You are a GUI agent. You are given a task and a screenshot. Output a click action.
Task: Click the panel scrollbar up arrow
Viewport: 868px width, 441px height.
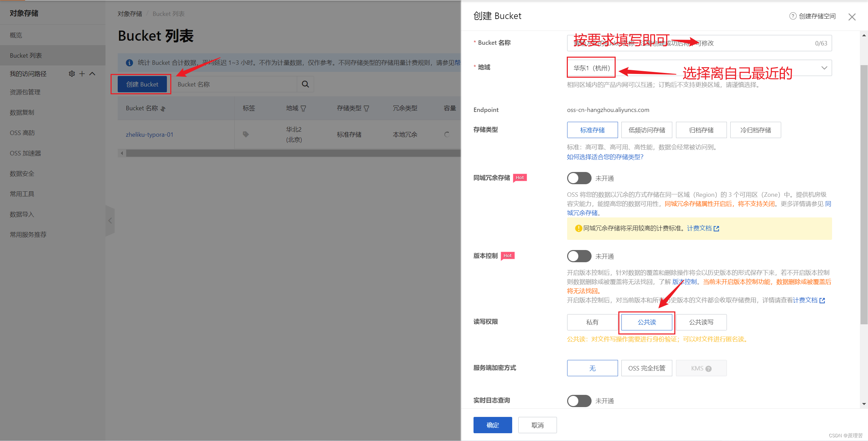coord(864,35)
